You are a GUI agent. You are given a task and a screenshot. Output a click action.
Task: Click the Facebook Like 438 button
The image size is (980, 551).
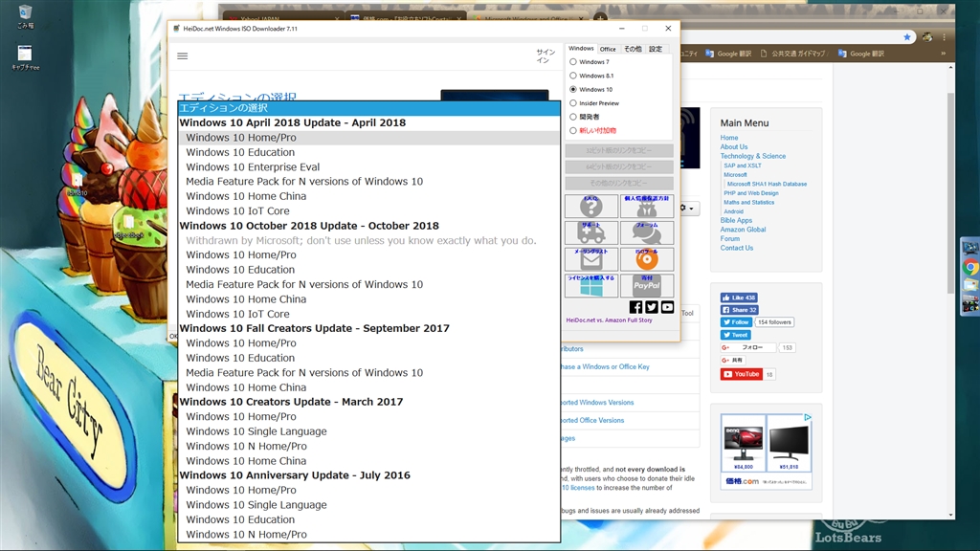(739, 298)
